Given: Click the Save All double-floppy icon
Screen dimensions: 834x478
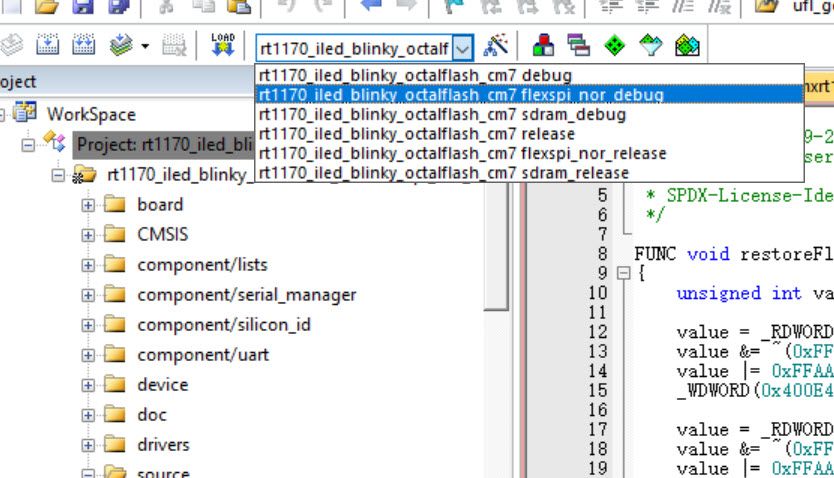Looking at the screenshot, I should 119,6.
